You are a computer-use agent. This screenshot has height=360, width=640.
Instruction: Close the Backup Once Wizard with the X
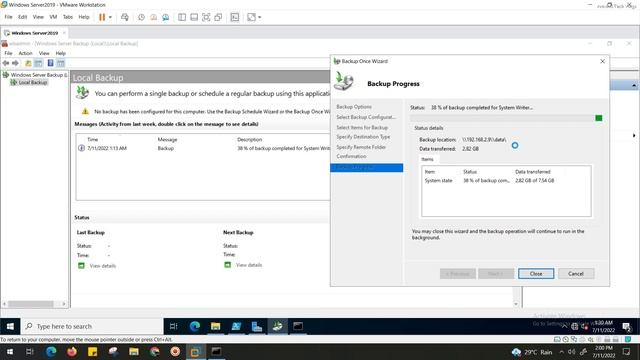[602, 61]
